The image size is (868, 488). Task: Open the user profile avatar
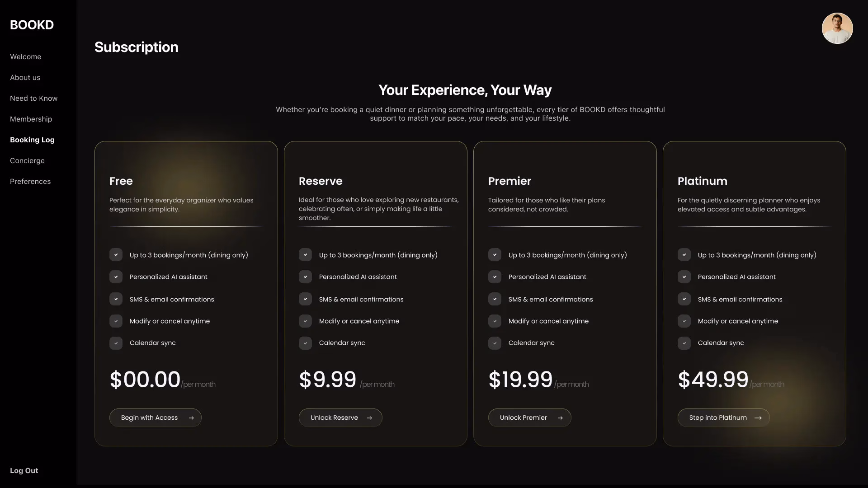coord(837,28)
